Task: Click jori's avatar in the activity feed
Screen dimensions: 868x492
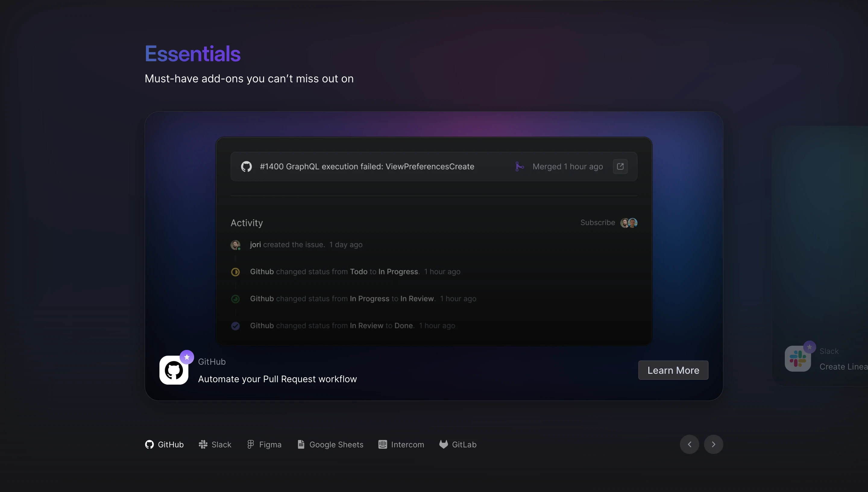Action: click(x=235, y=245)
